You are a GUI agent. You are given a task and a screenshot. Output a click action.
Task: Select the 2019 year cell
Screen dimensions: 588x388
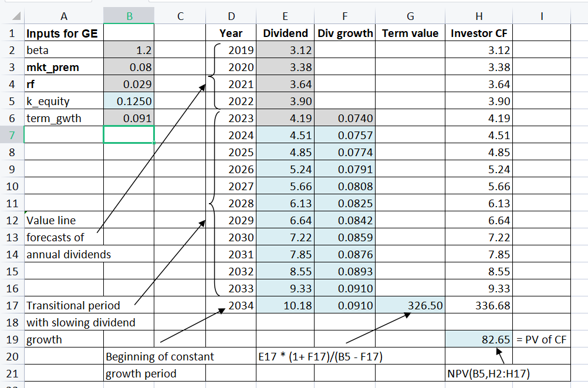pos(231,50)
